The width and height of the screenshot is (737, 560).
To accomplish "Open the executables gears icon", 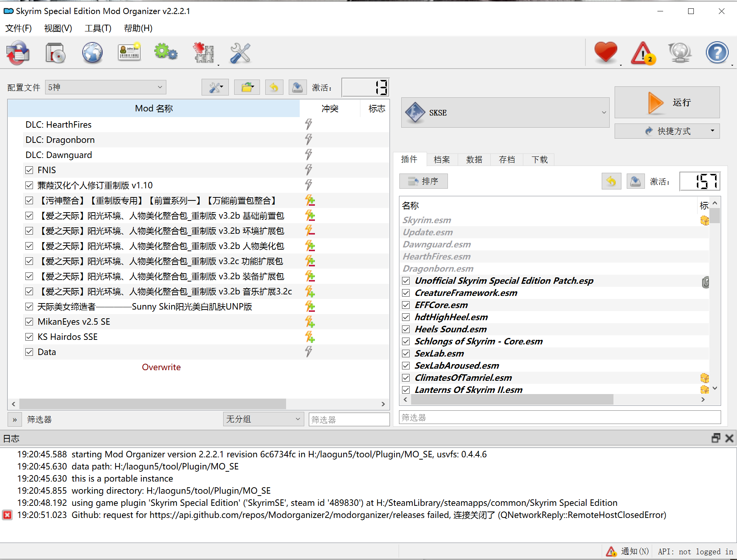I will coord(166,53).
